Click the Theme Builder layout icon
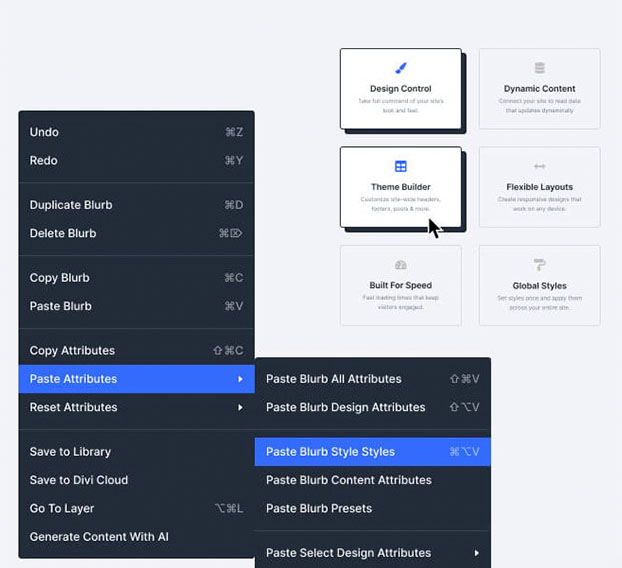The image size is (622, 568). tap(401, 166)
